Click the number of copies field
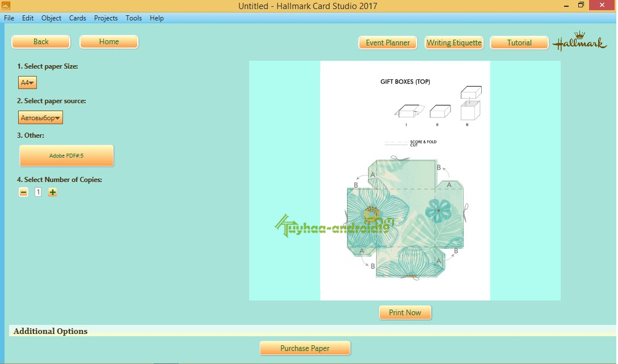The height and width of the screenshot is (364, 618). click(38, 192)
